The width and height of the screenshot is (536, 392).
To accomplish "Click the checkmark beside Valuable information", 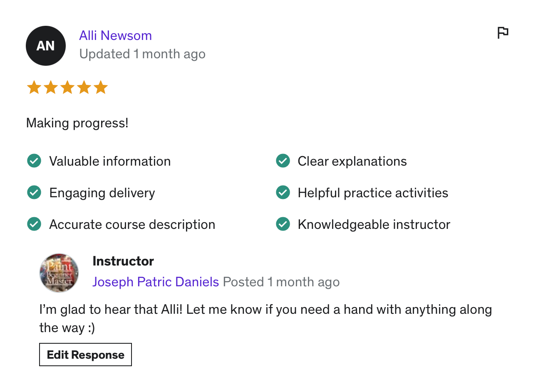I will 34,161.
